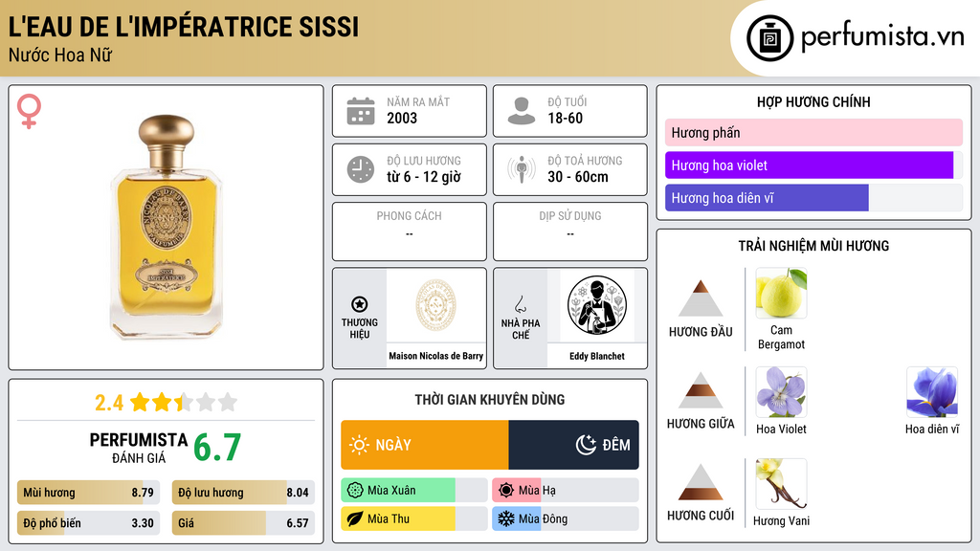The width and height of the screenshot is (980, 551).
Task: Select the Ngày daytime segment
Action: coord(424,445)
